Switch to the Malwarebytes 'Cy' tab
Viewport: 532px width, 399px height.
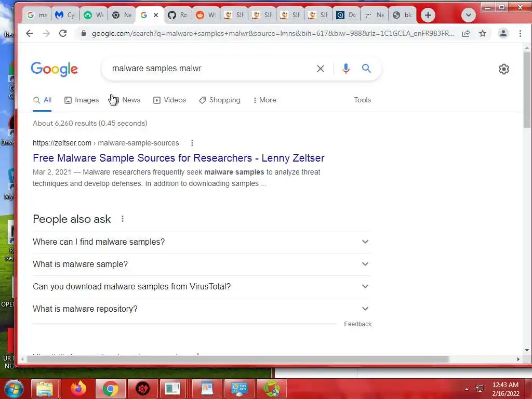pos(65,15)
